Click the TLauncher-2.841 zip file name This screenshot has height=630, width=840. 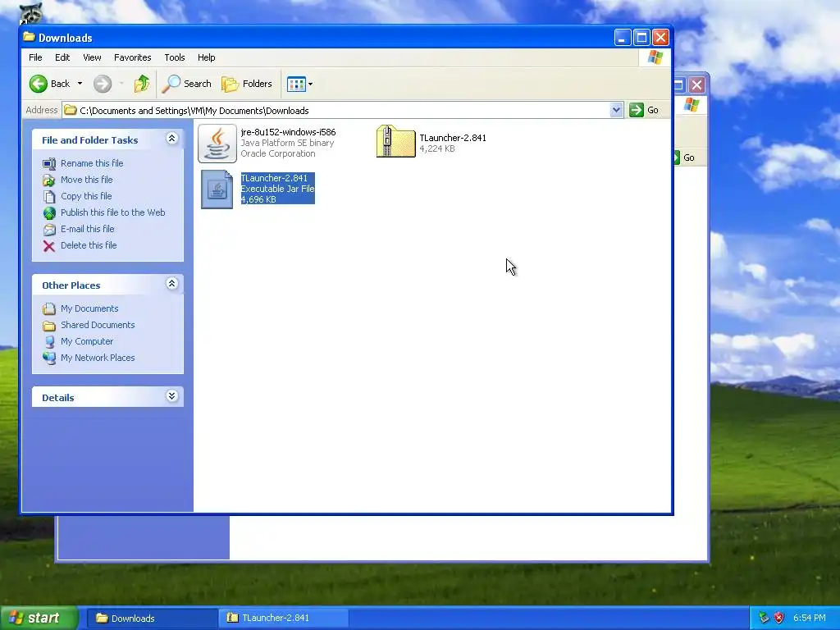(453, 138)
